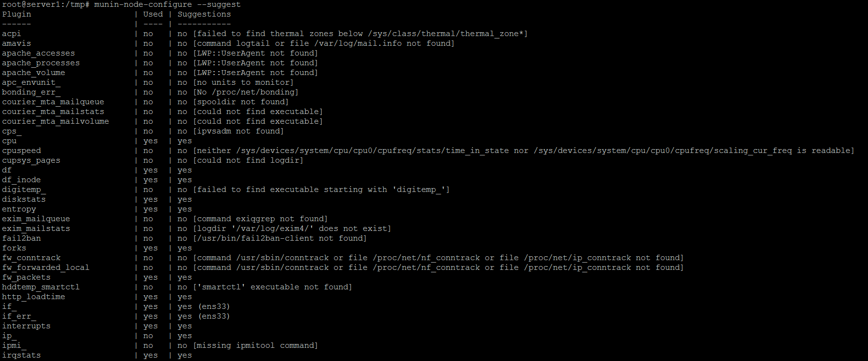Click the apache_accesses plugin entry

(39, 53)
